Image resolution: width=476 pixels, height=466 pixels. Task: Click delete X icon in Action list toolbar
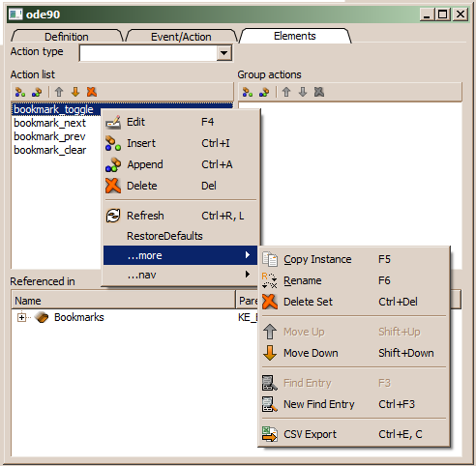click(92, 92)
